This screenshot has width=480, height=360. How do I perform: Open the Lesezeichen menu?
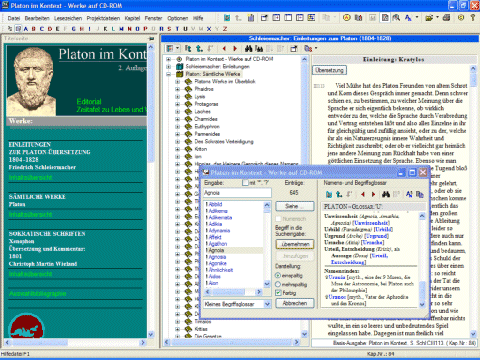(x=68, y=18)
